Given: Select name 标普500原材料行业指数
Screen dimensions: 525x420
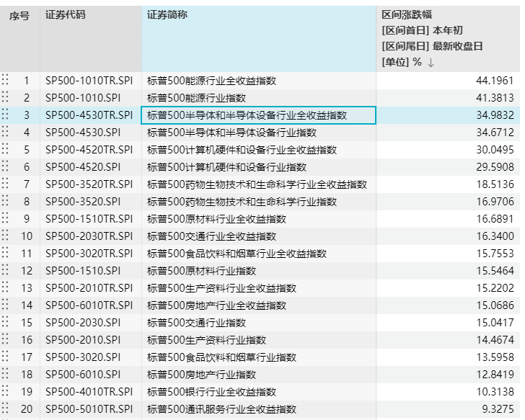Looking at the screenshot, I should [202, 271].
